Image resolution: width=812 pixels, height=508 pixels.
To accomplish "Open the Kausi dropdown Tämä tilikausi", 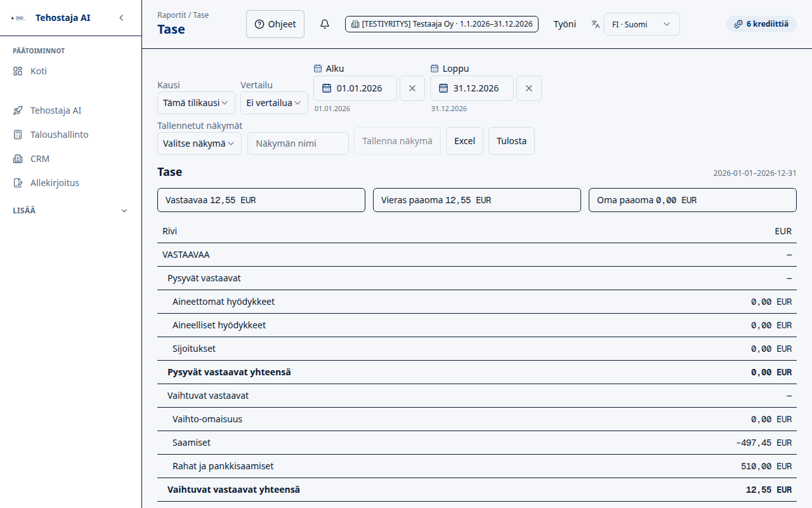I will tap(196, 103).
